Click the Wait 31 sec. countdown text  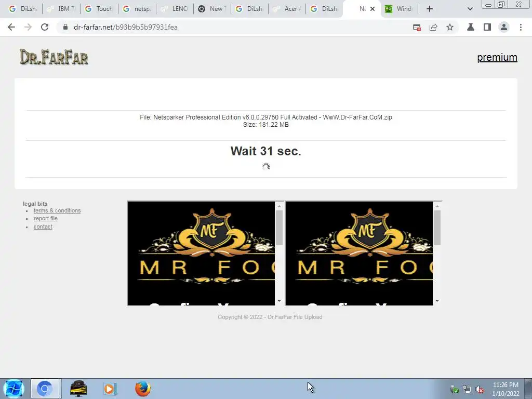tap(265, 151)
